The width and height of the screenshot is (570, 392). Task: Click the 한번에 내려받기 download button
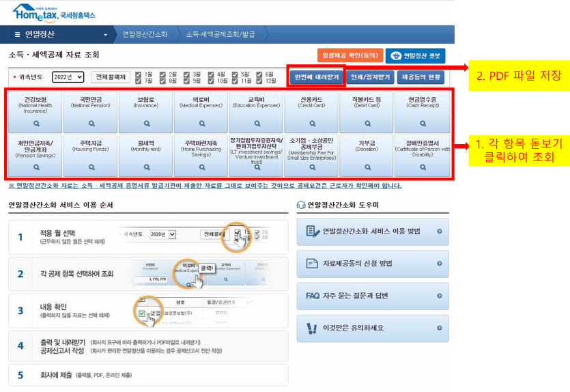(315, 76)
